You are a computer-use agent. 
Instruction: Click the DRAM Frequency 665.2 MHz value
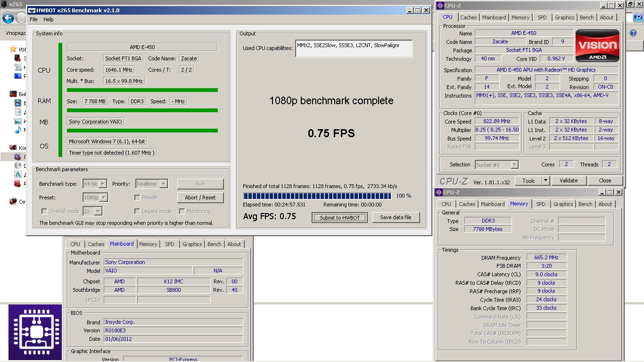tap(546, 258)
